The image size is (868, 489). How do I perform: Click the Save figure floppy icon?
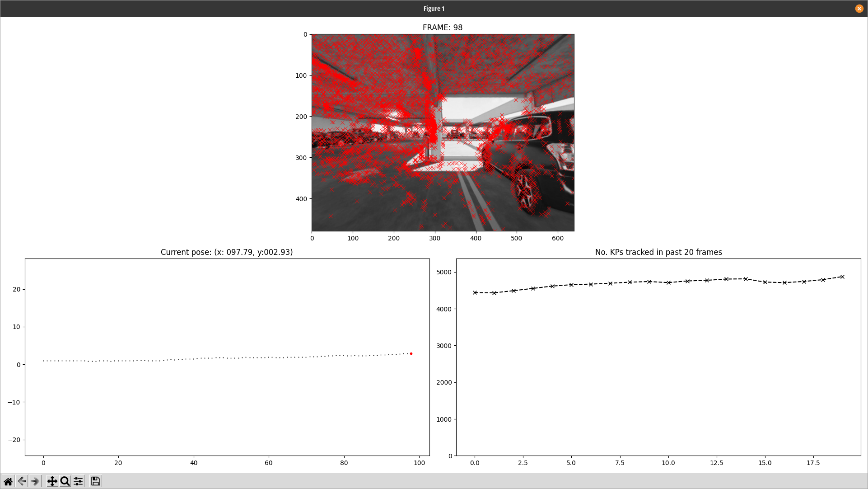point(95,481)
